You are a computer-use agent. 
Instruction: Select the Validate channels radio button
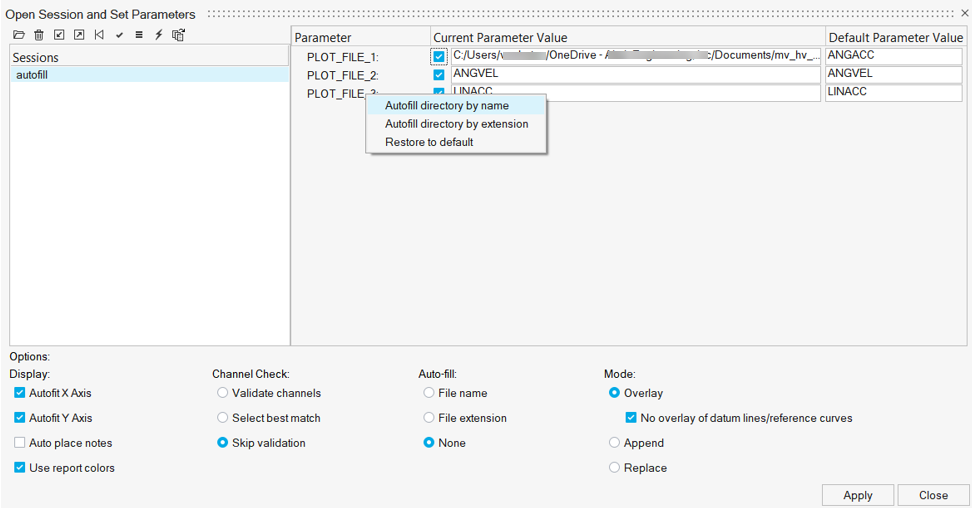tap(222, 393)
